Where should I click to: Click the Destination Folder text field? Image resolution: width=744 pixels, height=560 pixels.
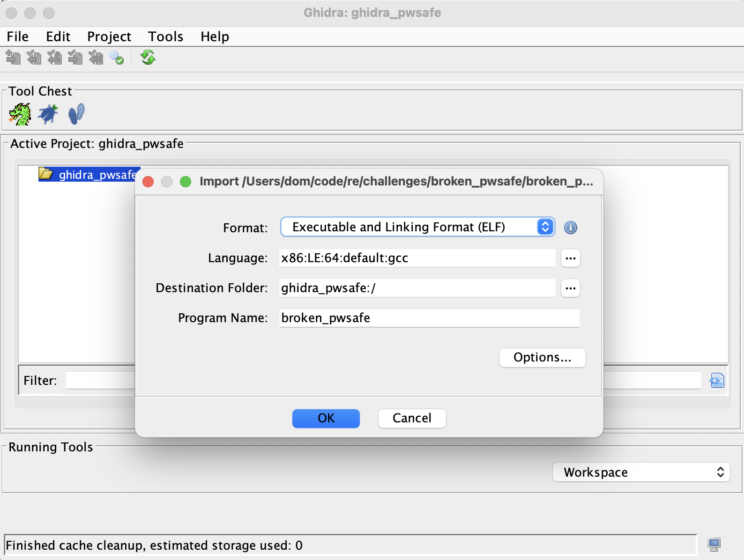(417, 288)
